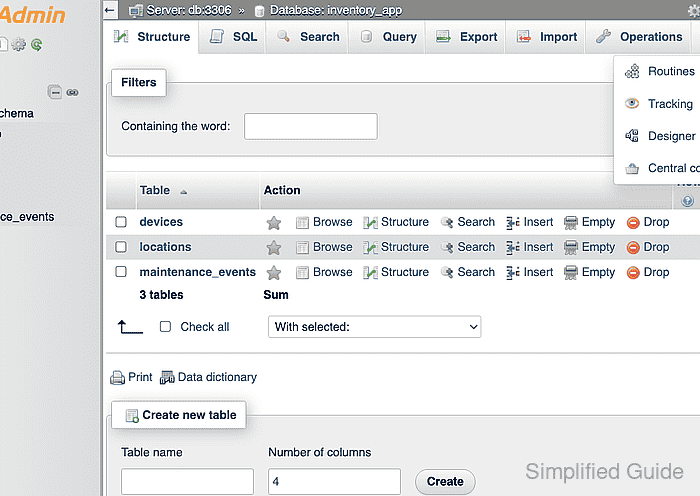The image size is (700, 496).
Task: Switch to the SQL tab
Action: coord(233,37)
